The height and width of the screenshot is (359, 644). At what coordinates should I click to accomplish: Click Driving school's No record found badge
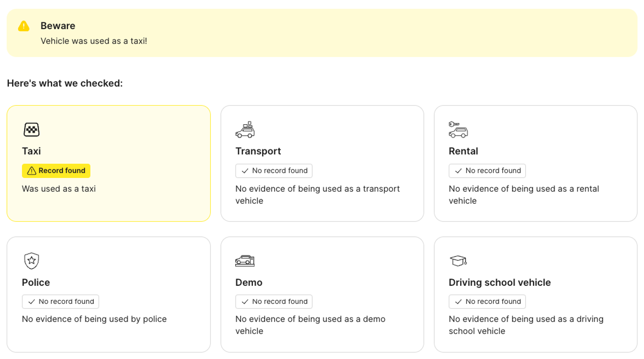487,301
